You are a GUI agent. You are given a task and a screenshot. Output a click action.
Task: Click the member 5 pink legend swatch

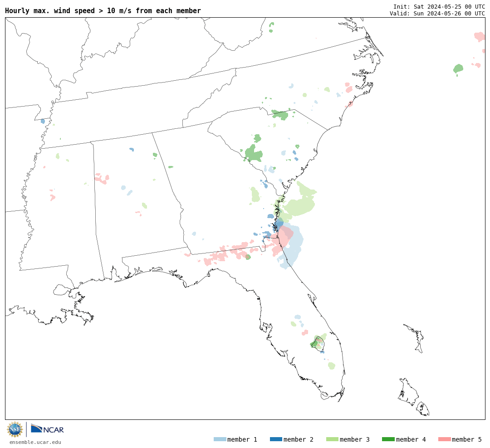pos(444,439)
